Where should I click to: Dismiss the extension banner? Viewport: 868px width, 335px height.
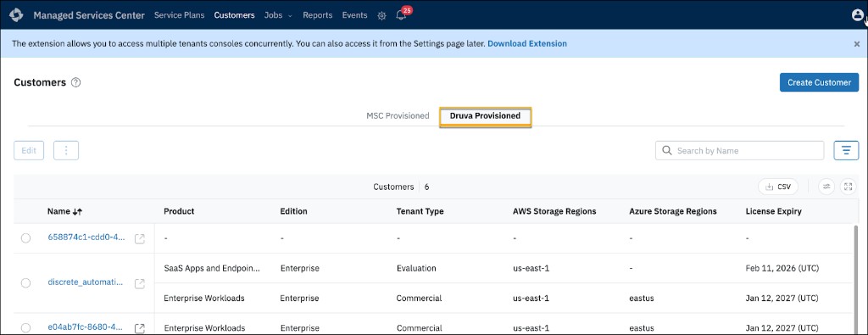tap(856, 44)
